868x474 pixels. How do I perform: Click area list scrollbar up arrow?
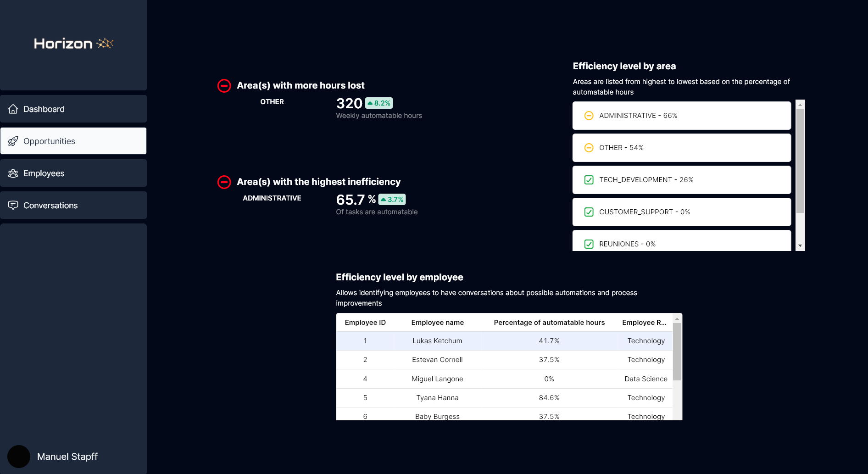click(x=800, y=105)
